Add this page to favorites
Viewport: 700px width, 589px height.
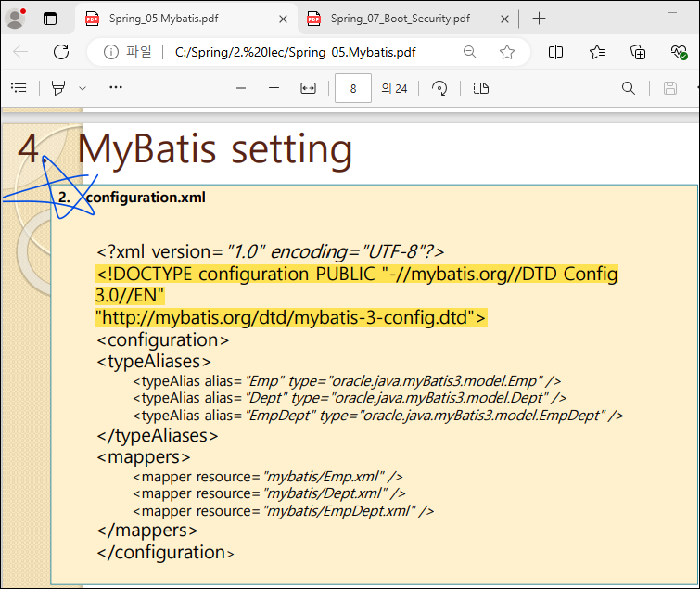507,52
